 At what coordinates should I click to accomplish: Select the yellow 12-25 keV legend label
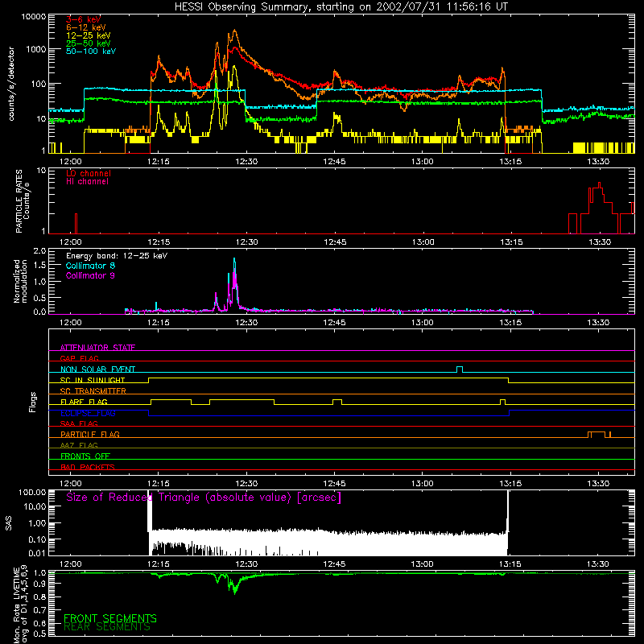pyautogui.click(x=89, y=35)
